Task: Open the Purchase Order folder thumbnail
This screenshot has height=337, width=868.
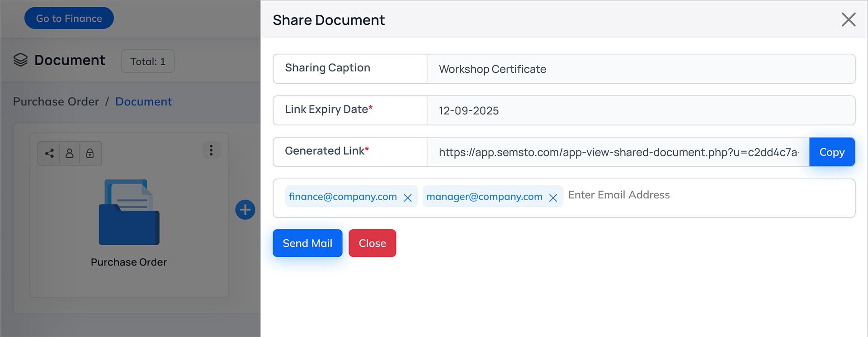Action: point(129,212)
